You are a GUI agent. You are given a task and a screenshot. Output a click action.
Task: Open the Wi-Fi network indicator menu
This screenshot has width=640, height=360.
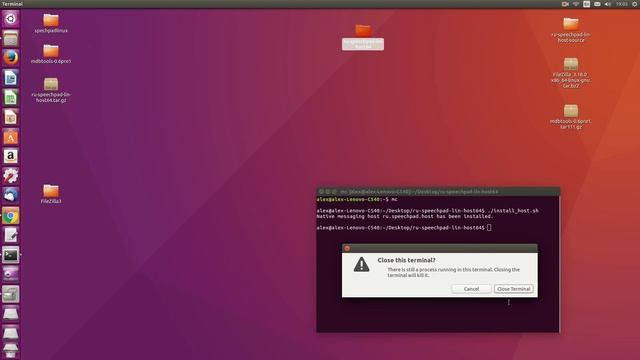pos(576,4)
